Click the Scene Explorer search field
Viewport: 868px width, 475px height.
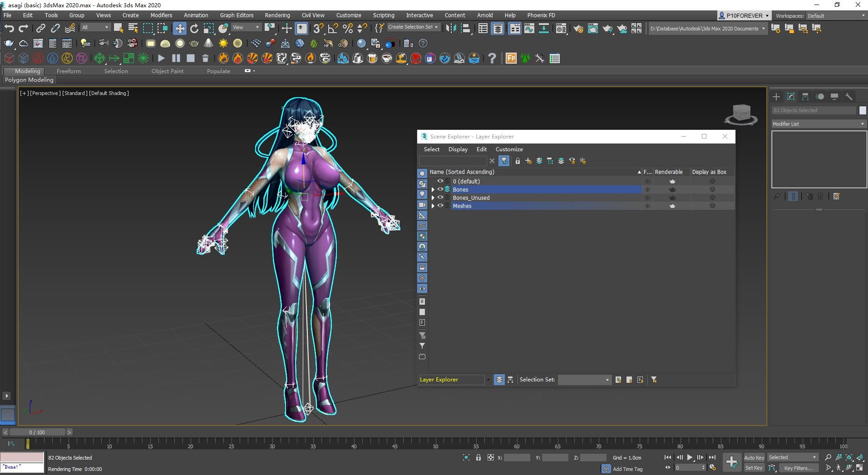click(x=453, y=161)
